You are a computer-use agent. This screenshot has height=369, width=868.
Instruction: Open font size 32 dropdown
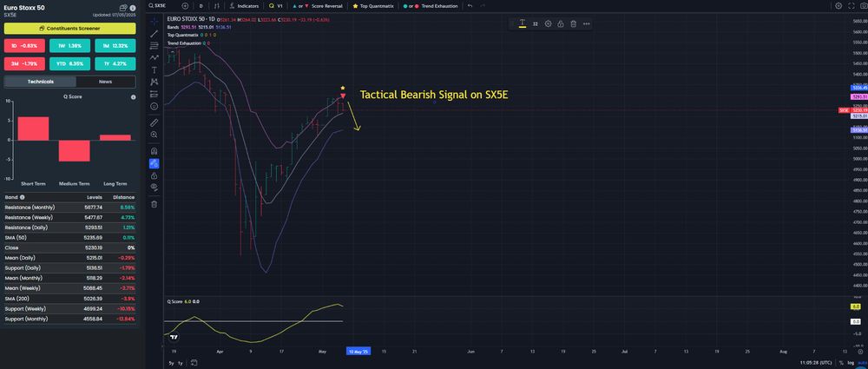pos(536,23)
